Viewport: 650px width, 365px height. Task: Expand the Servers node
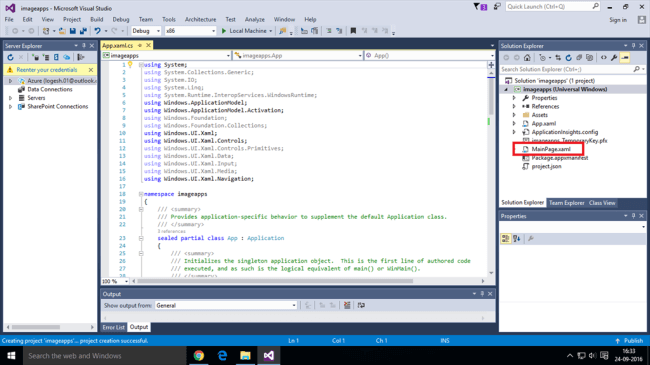pyautogui.click(x=10, y=98)
